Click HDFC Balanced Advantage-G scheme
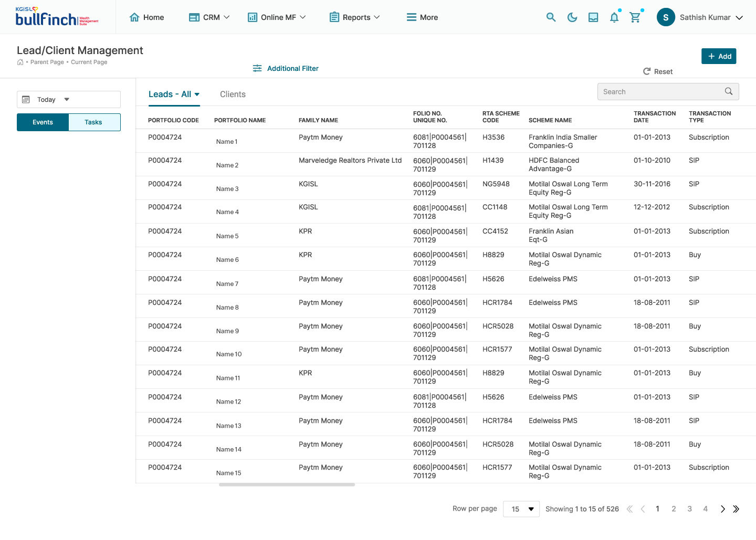This screenshot has width=756, height=540. pyautogui.click(x=554, y=165)
